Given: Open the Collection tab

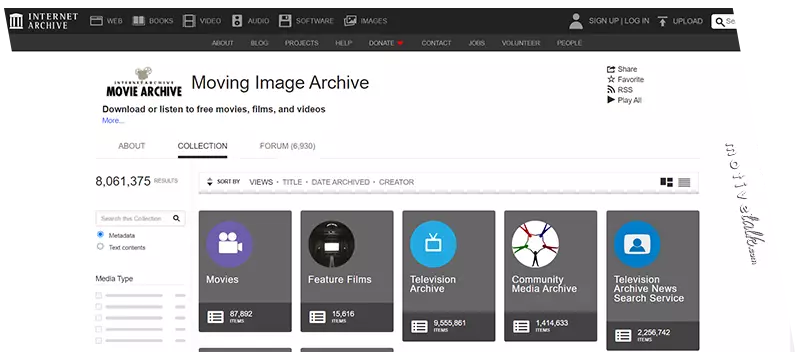Looking at the screenshot, I should pyautogui.click(x=203, y=146).
